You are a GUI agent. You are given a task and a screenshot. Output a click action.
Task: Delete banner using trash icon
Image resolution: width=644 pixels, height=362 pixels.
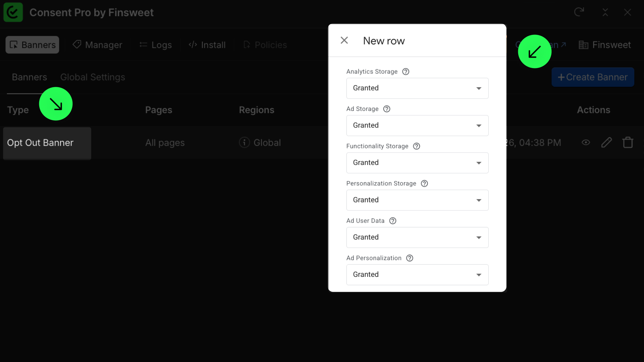tap(628, 143)
